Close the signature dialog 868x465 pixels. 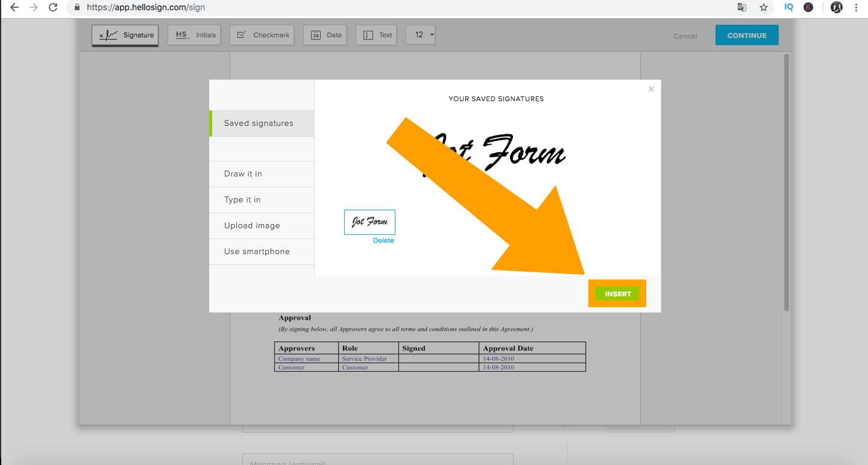point(651,89)
